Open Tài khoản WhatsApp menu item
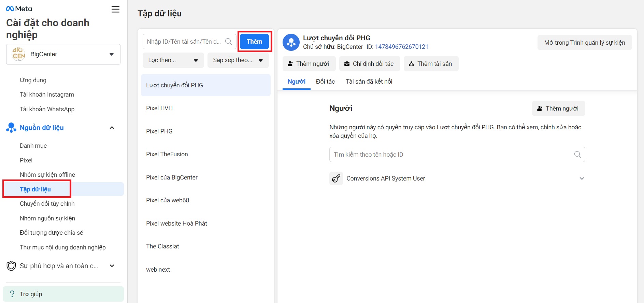This screenshot has width=644, height=303. [47, 109]
